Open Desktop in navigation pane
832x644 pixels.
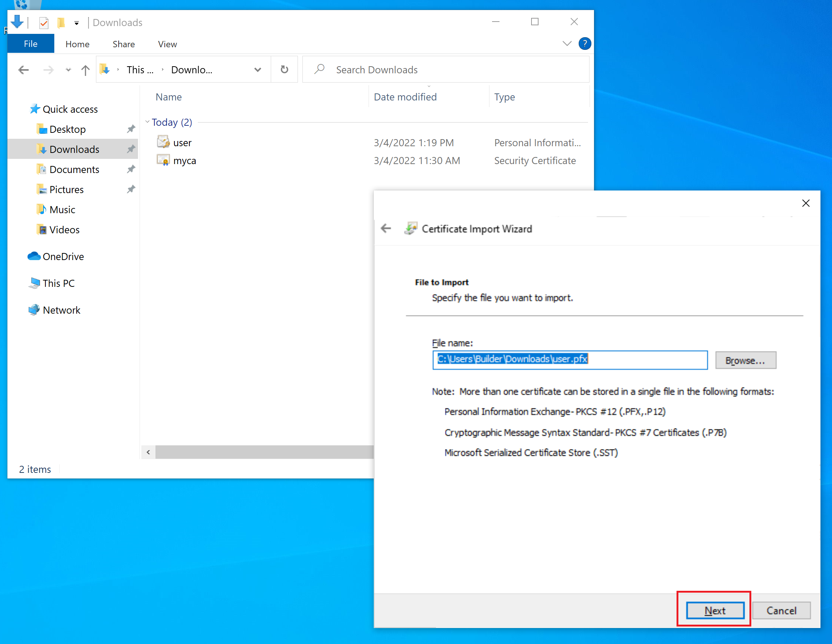[67, 129]
